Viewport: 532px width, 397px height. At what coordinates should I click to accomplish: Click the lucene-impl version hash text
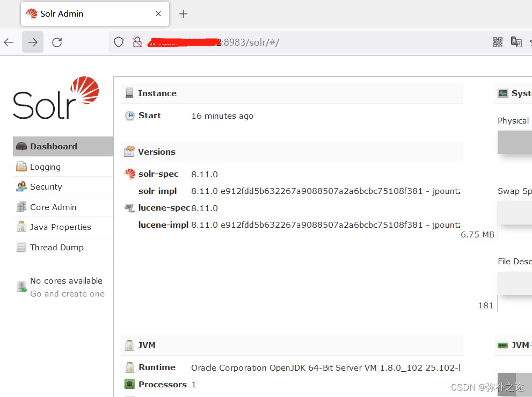(326, 225)
